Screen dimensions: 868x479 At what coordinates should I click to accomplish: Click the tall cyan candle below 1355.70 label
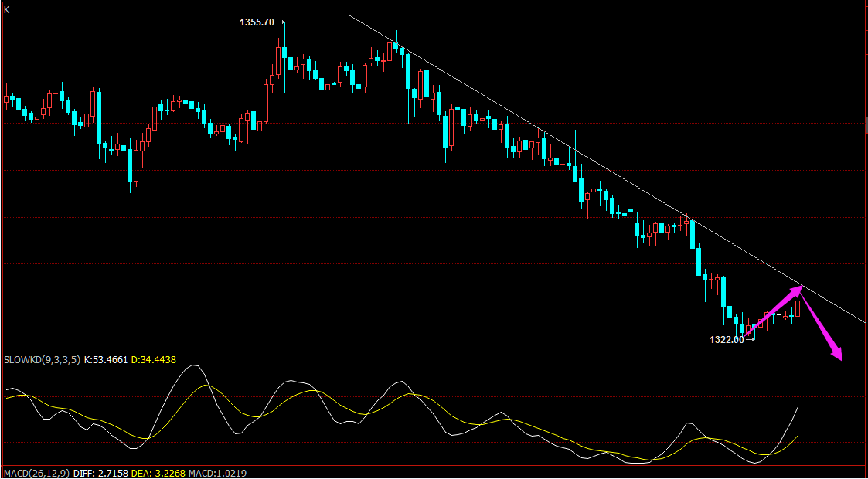pos(284,52)
